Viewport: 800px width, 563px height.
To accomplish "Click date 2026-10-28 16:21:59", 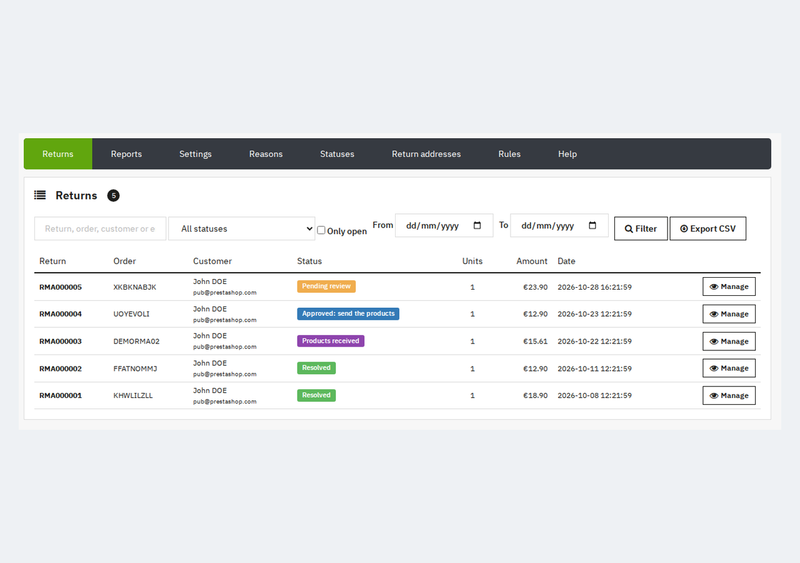I will point(594,287).
